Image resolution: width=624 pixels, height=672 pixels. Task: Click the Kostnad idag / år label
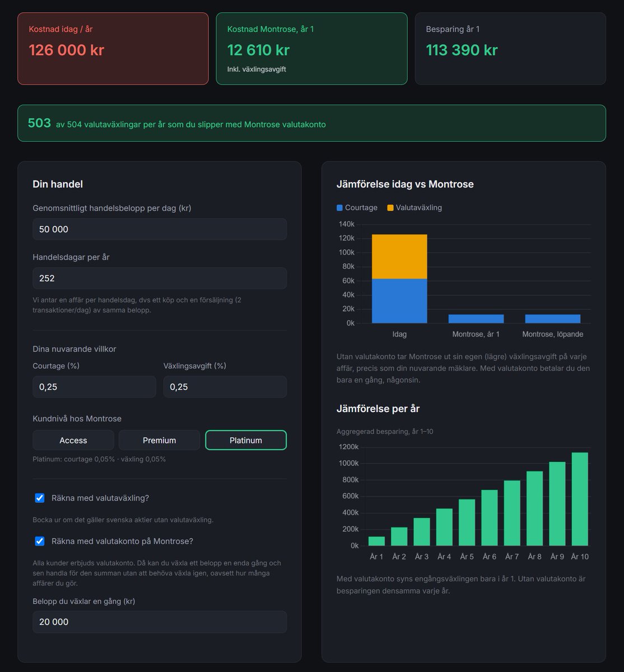[60, 29]
